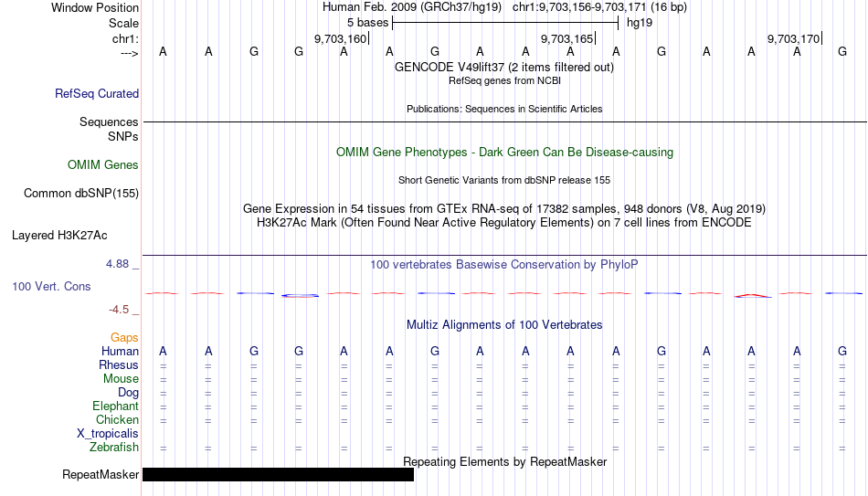The width and height of the screenshot is (868, 496).
Task: Click the 100 Vert. Cons track label
Action: (x=51, y=286)
